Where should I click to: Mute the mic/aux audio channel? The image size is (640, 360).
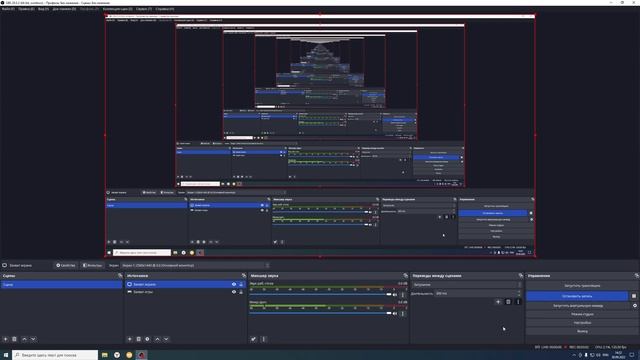[395, 313]
